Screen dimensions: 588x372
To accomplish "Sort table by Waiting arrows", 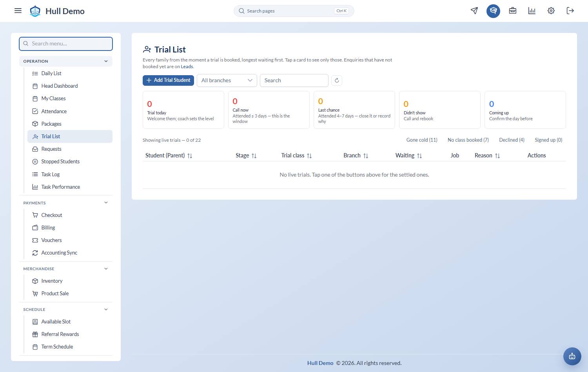I will click(419, 156).
